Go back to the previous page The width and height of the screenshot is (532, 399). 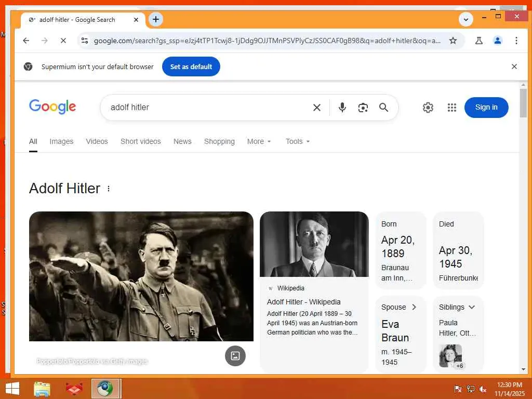click(26, 41)
